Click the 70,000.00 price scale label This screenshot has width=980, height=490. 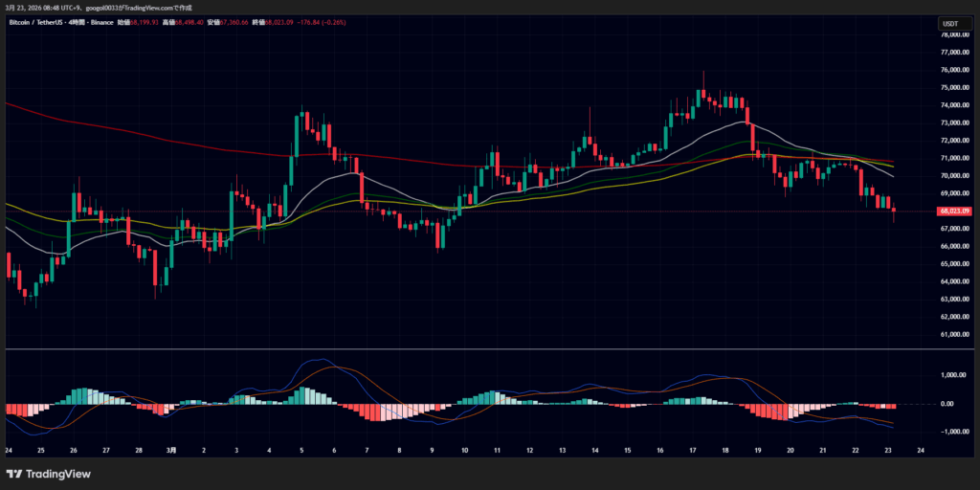956,175
